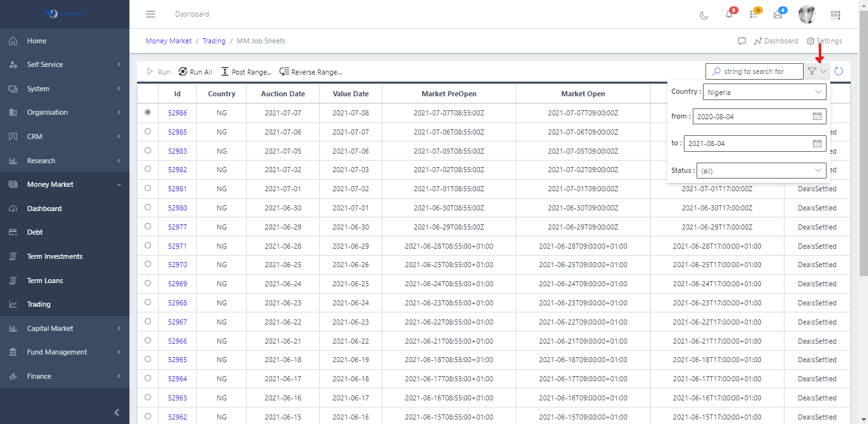This screenshot has height=424, width=868.
Task: Open notifications via the bell icon
Action: pyautogui.click(x=729, y=15)
